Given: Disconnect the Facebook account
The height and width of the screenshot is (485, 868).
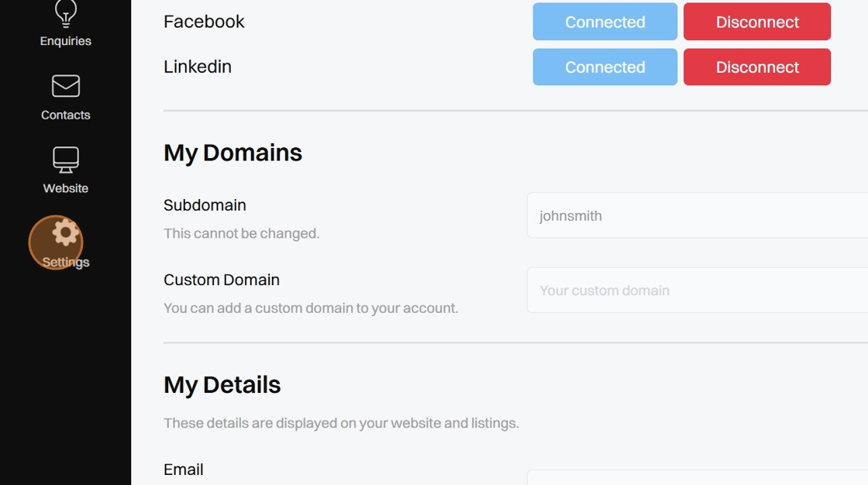Looking at the screenshot, I should [x=756, y=22].
